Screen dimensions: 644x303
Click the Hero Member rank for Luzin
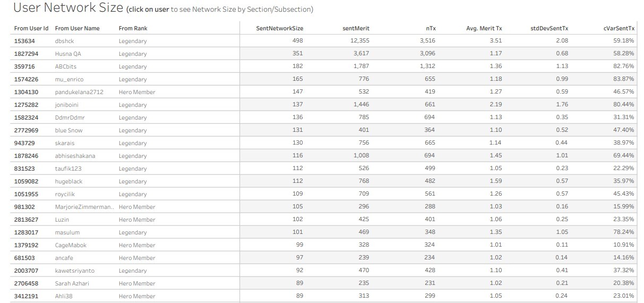(x=137, y=220)
